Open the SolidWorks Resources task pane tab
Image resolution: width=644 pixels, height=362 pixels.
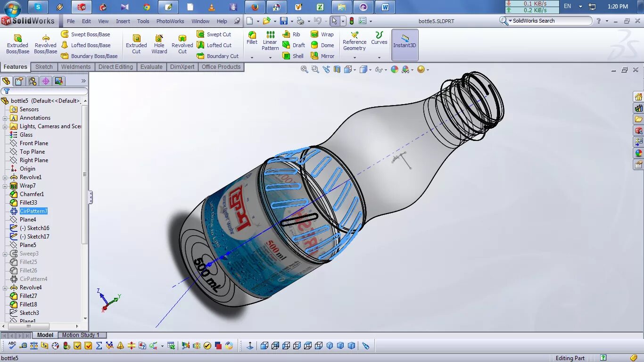[x=638, y=97]
